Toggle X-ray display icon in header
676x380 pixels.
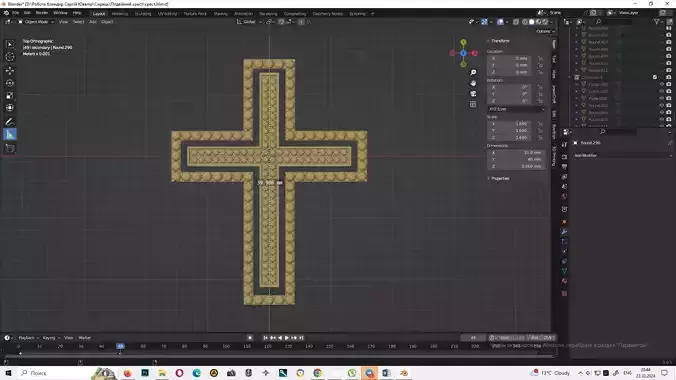tap(516, 22)
